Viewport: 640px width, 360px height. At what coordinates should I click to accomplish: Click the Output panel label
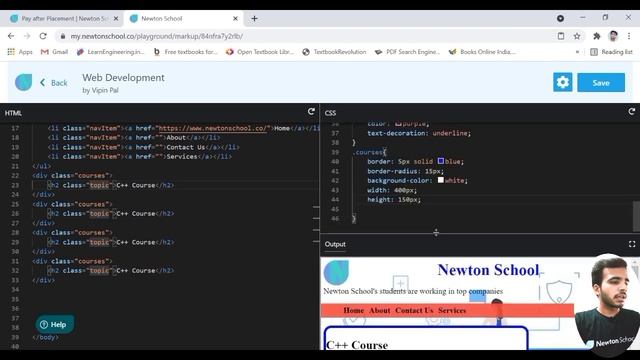[335, 244]
